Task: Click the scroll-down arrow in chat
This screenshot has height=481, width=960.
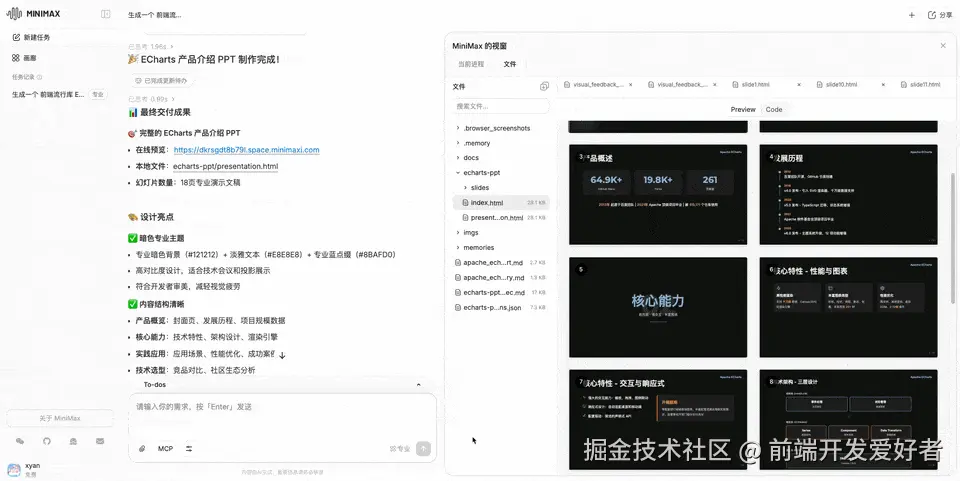Action: (x=282, y=354)
